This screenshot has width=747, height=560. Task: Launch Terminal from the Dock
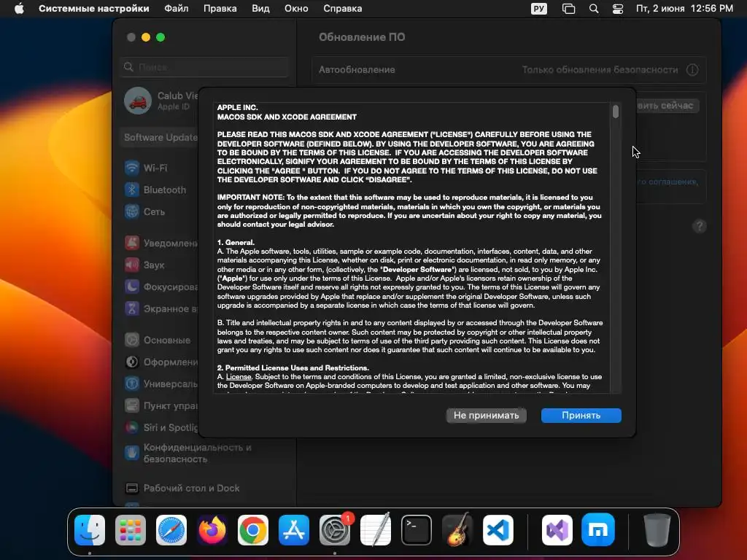tap(417, 530)
